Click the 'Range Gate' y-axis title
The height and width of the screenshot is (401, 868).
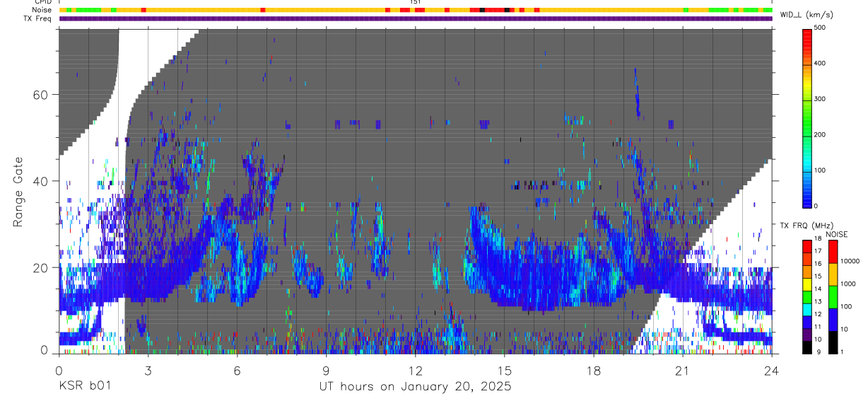[19, 192]
